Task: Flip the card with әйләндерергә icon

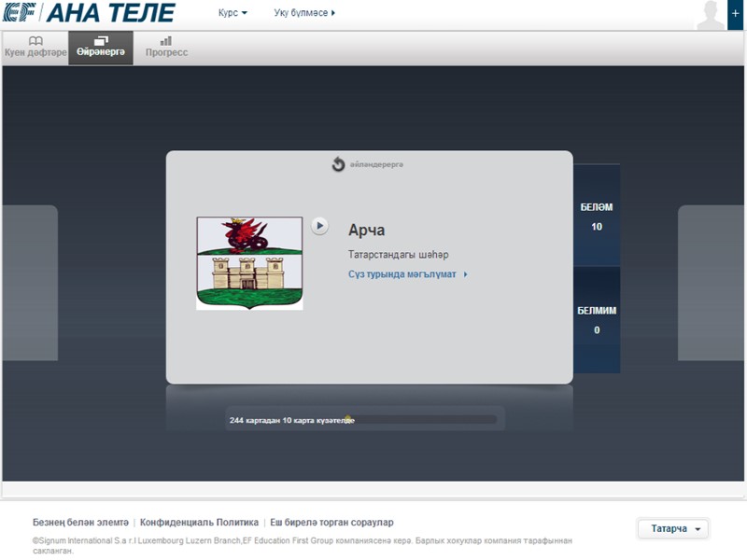Action: (x=367, y=164)
